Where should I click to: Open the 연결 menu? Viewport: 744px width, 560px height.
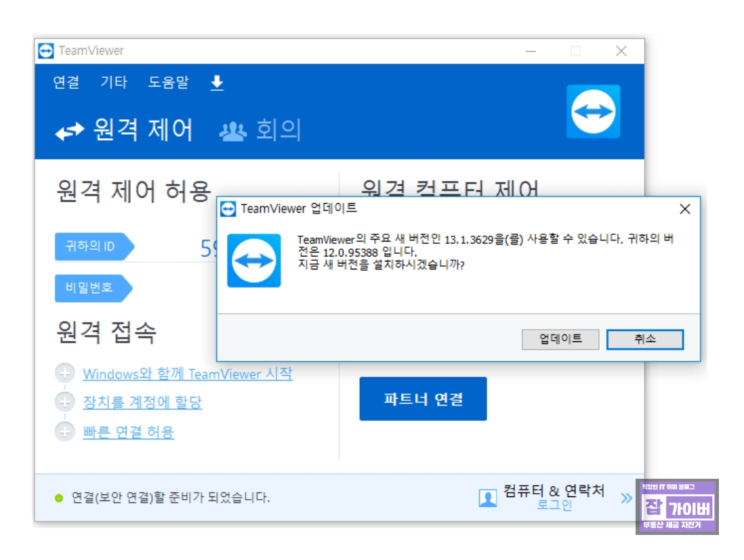(66, 82)
